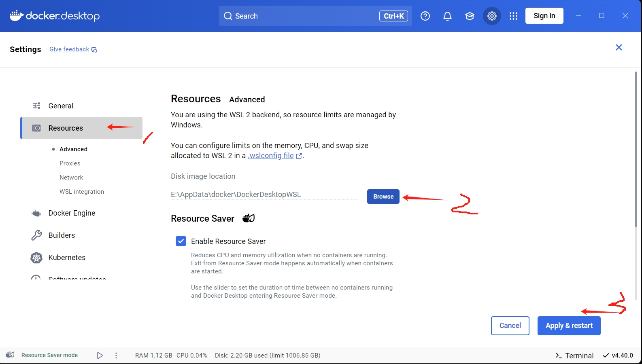642x364 pixels.
Task: Click Terminal label in status bar
Action: pyautogui.click(x=579, y=356)
